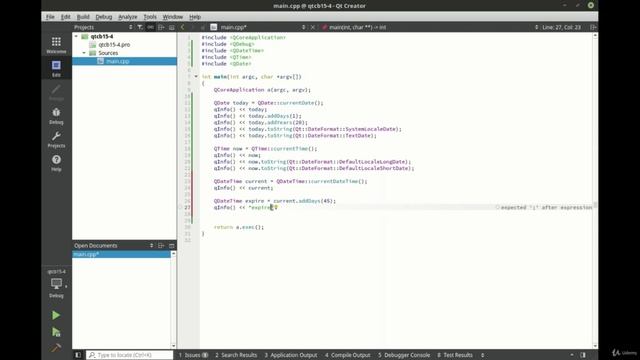Click the Type to locate search field
This screenshot has width=640, height=360.
coord(129,355)
